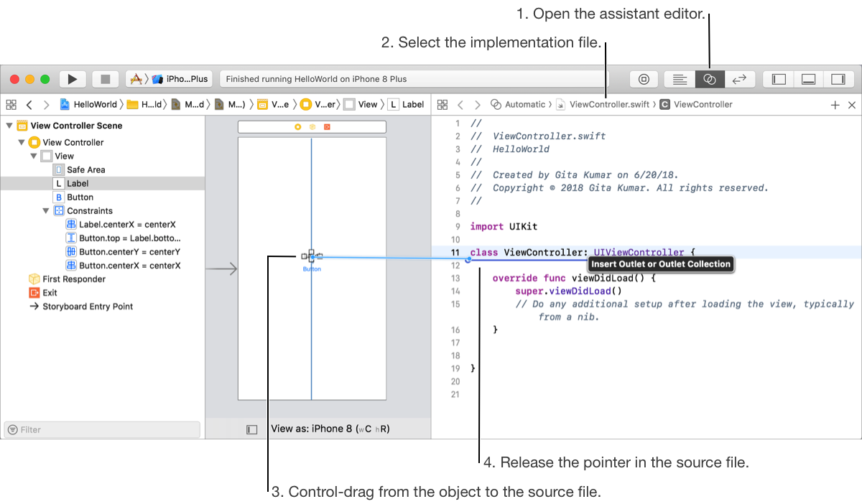Select Button.top = Label.bottom constraint
This screenshot has height=504, width=862.
click(129, 238)
